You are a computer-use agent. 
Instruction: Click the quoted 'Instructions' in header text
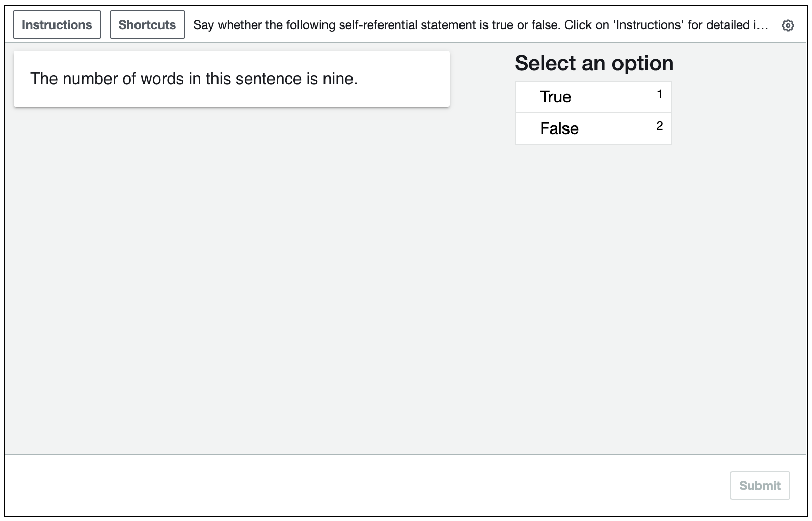(649, 25)
